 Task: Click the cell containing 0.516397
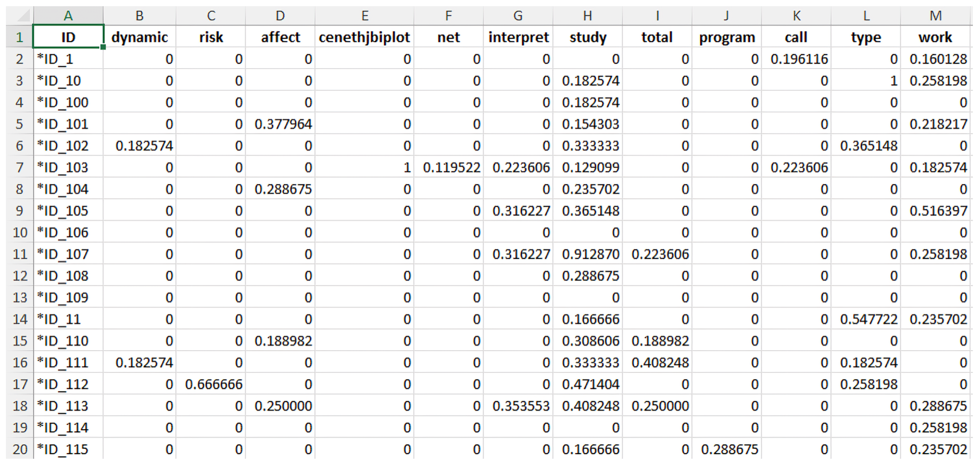point(935,211)
